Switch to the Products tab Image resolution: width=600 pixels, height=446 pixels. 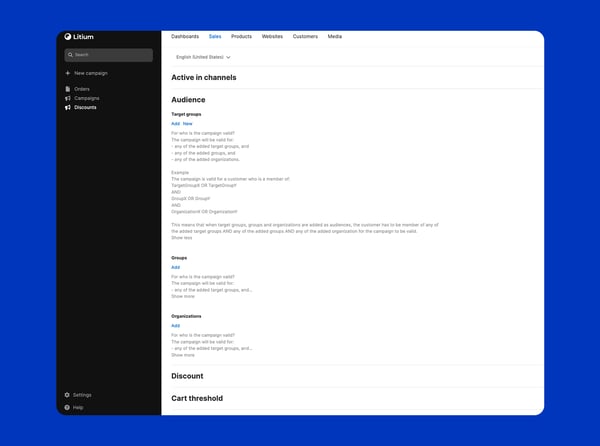point(241,36)
